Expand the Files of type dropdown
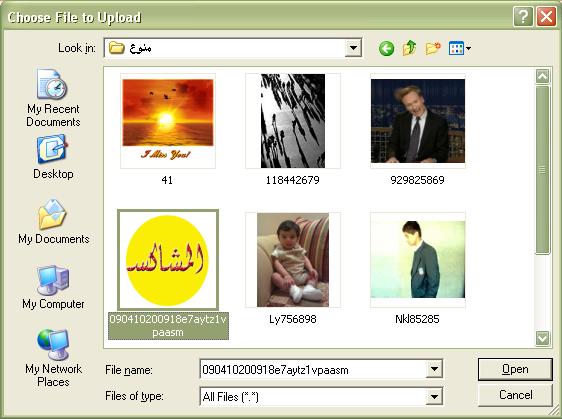562x419 pixels. pos(434,397)
